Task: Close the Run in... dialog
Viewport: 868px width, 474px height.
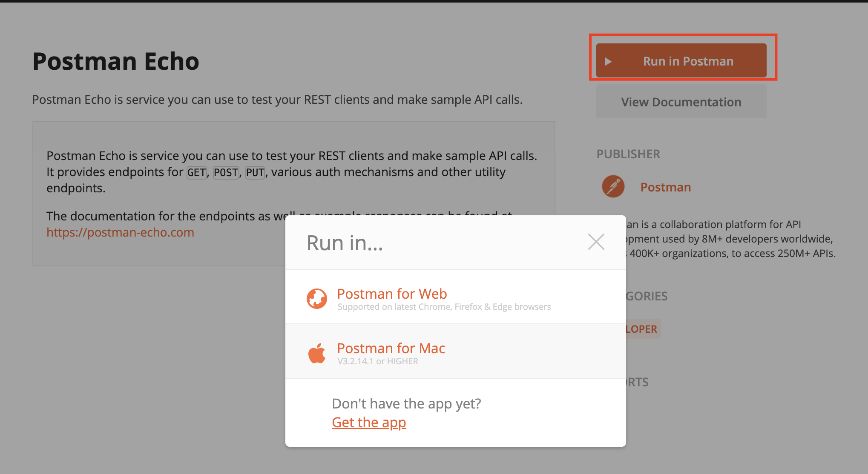Action: pos(596,242)
